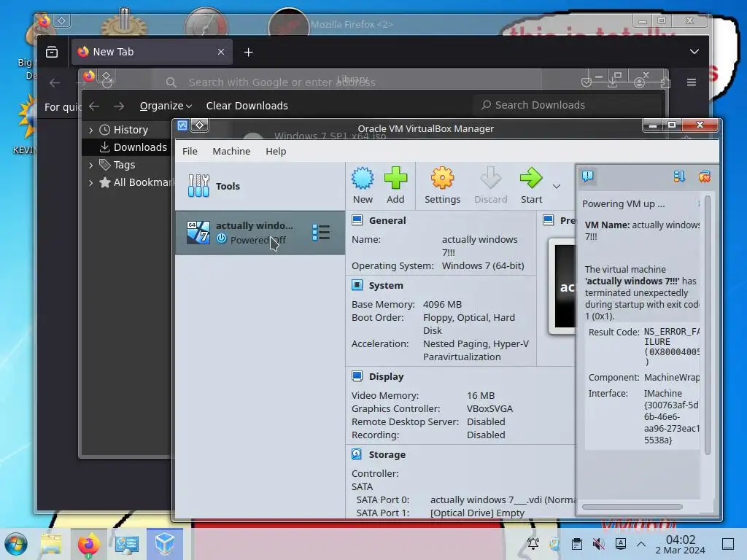The image size is (747, 560).
Task: Click notification panel horizontal scrollbar
Action: click(x=632, y=507)
